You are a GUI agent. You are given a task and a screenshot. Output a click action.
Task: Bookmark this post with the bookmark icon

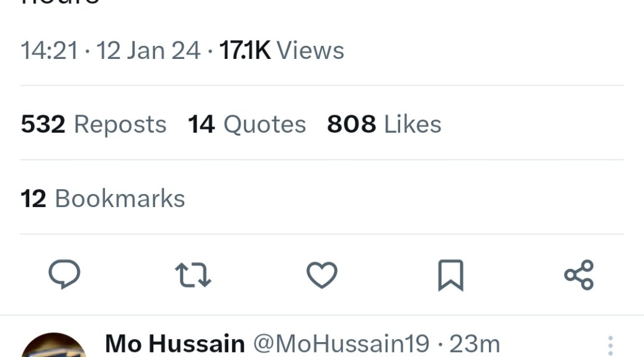[x=450, y=275]
